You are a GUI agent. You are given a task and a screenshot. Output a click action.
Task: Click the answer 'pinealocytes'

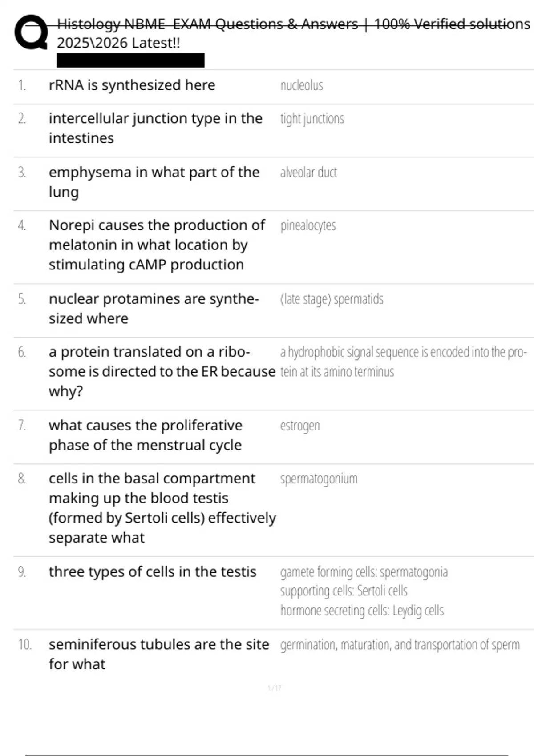tap(308, 225)
